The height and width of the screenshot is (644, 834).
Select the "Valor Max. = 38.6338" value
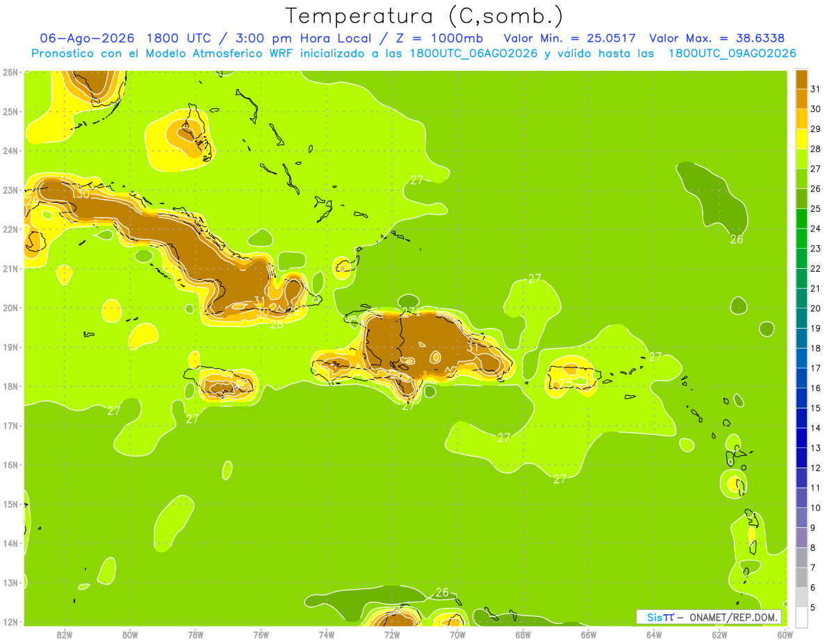pyautogui.click(x=717, y=38)
